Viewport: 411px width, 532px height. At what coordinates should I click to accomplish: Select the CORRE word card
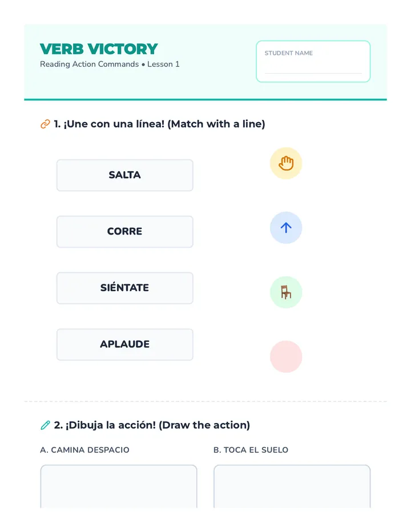coord(125,231)
